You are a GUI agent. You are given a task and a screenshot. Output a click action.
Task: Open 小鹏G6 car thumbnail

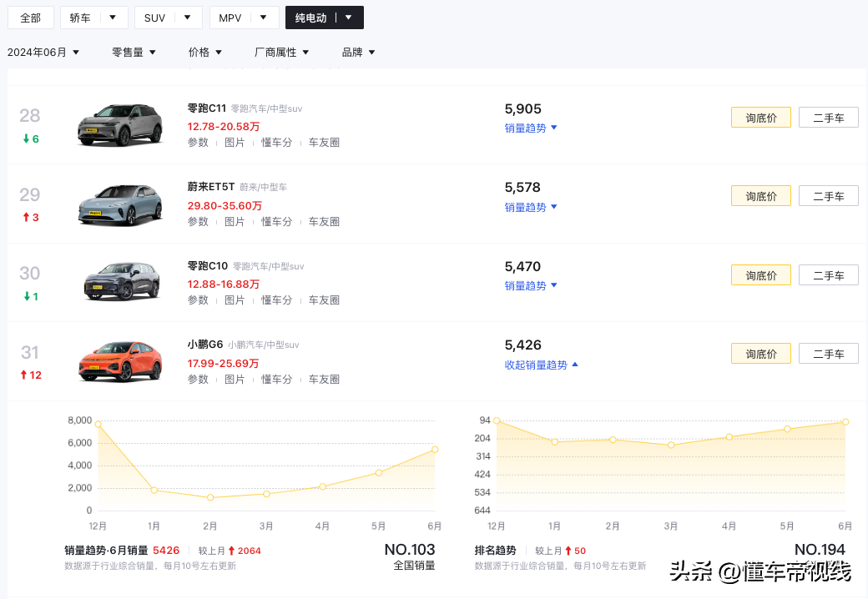120,362
